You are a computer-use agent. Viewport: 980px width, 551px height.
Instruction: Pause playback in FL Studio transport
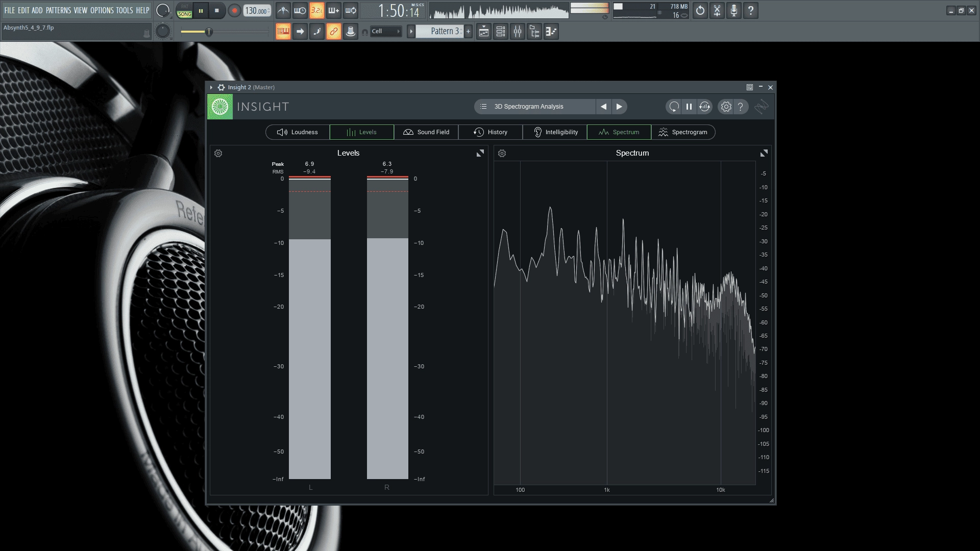pos(201,11)
